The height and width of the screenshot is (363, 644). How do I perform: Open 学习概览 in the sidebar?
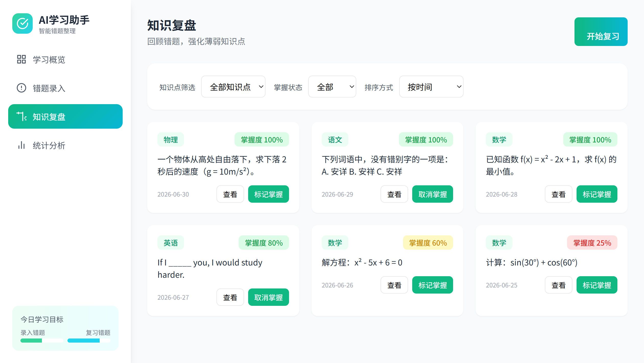tap(65, 59)
